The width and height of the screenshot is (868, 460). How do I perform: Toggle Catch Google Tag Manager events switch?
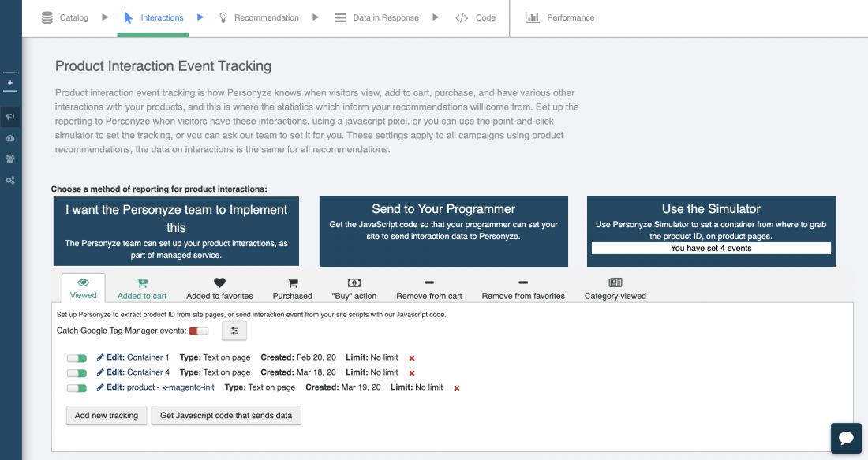[x=199, y=331]
